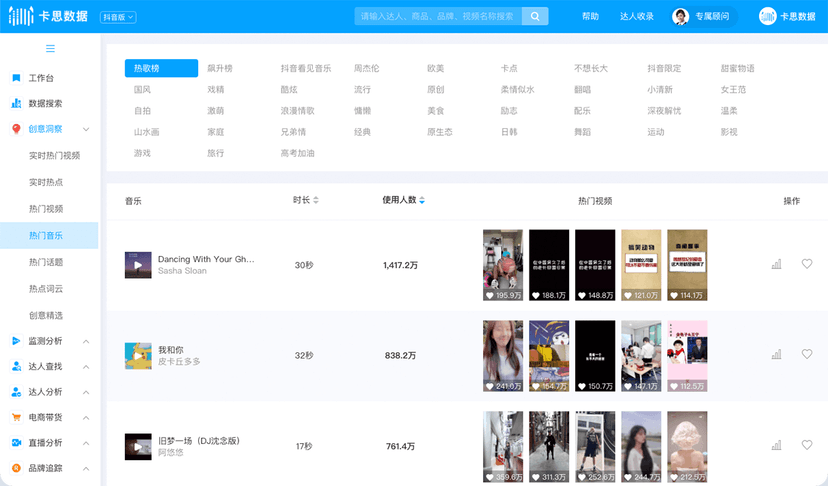Click the search magnifier button

click(535, 16)
